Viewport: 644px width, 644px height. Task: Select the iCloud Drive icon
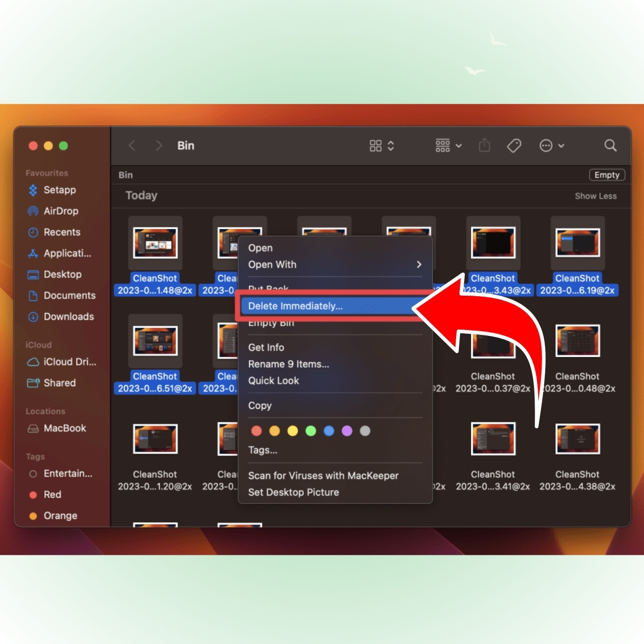tap(33, 362)
